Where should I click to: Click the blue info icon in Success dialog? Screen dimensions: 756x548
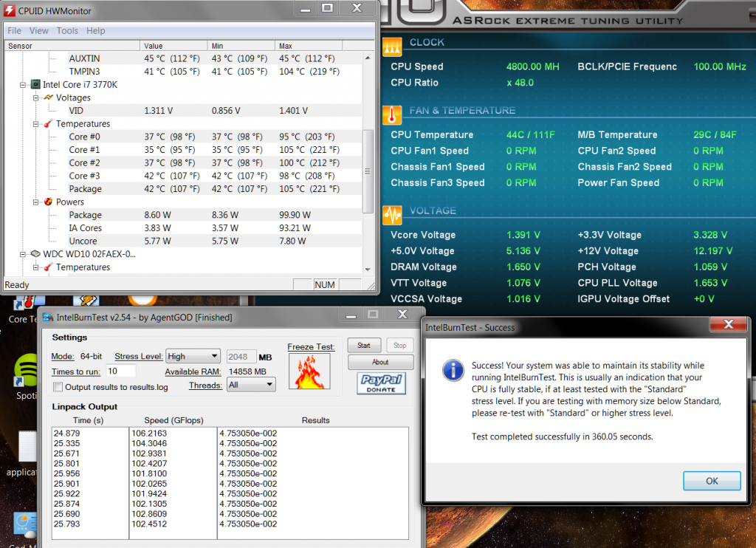tap(453, 371)
